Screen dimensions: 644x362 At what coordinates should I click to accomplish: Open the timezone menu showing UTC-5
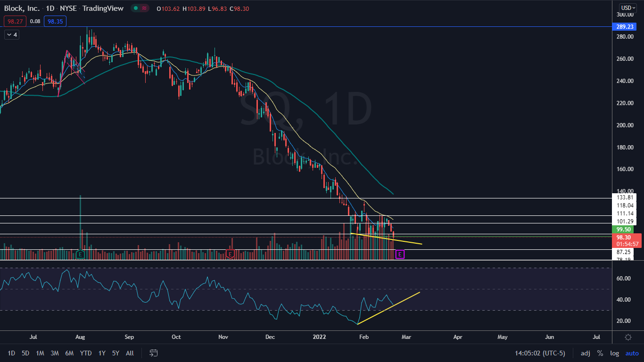point(540,353)
